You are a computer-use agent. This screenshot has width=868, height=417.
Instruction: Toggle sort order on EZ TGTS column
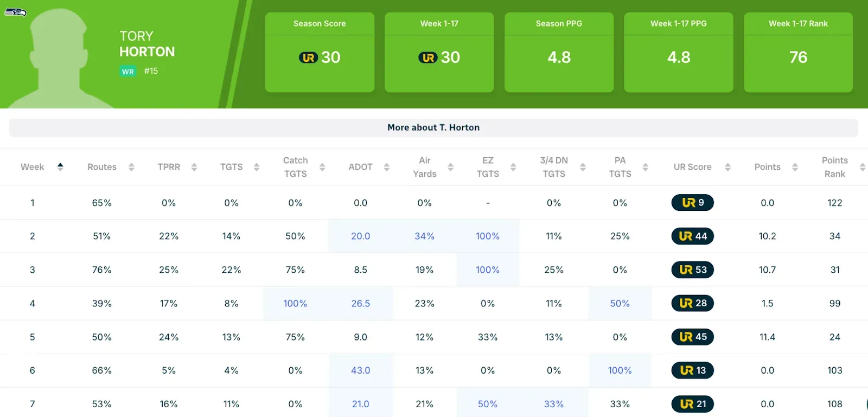tap(513, 167)
